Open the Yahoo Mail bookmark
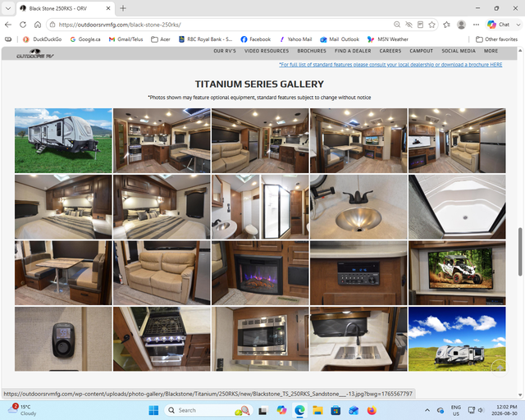The width and height of the screenshot is (525, 420). [295, 39]
